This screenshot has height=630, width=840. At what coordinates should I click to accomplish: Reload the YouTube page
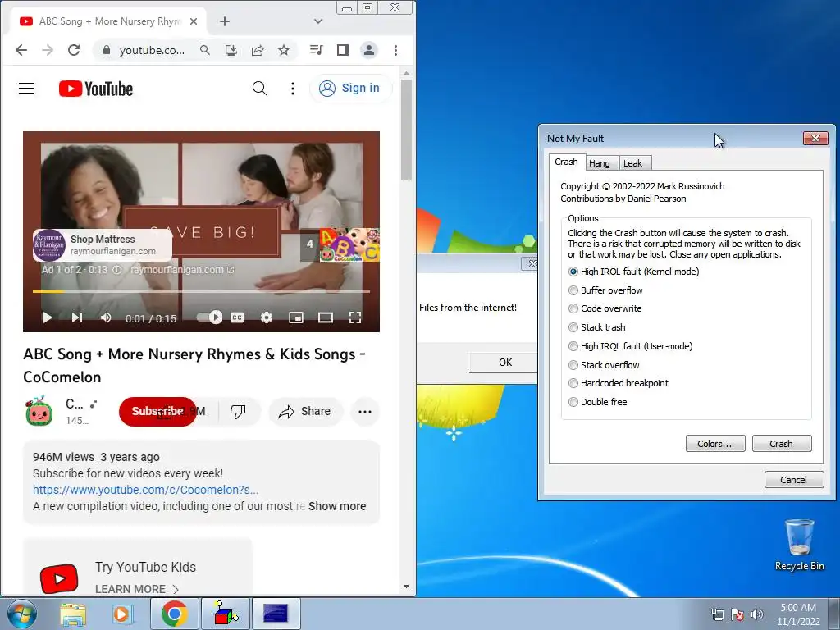[x=74, y=50]
